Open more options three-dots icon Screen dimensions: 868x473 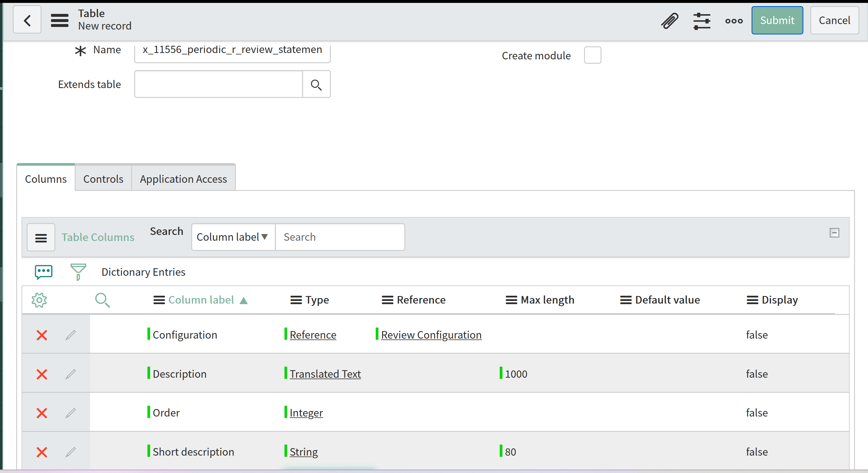click(x=734, y=21)
